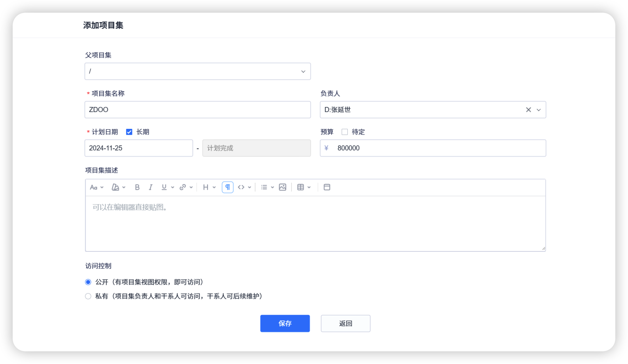Image resolution: width=628 pixels, height=364 pixels.
Task: Insert a code block icon
Action: (x=241, y=187)
